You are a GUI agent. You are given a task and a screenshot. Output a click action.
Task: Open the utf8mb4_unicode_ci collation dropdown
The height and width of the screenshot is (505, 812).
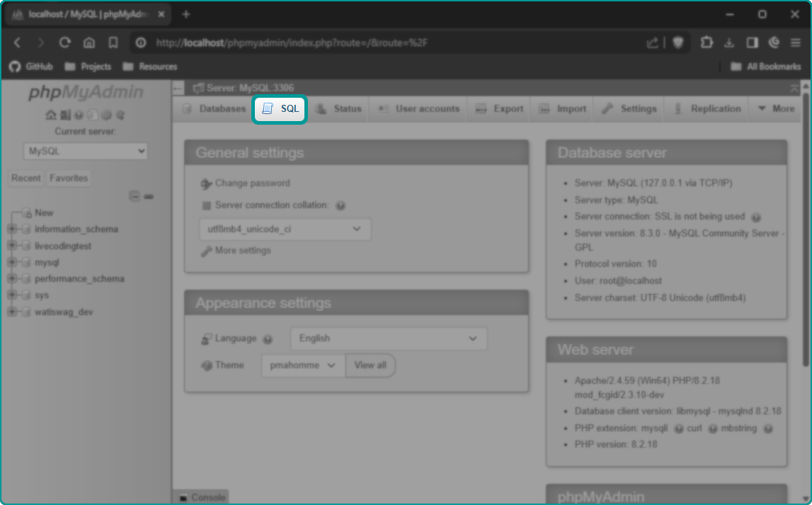pos(285,229)
